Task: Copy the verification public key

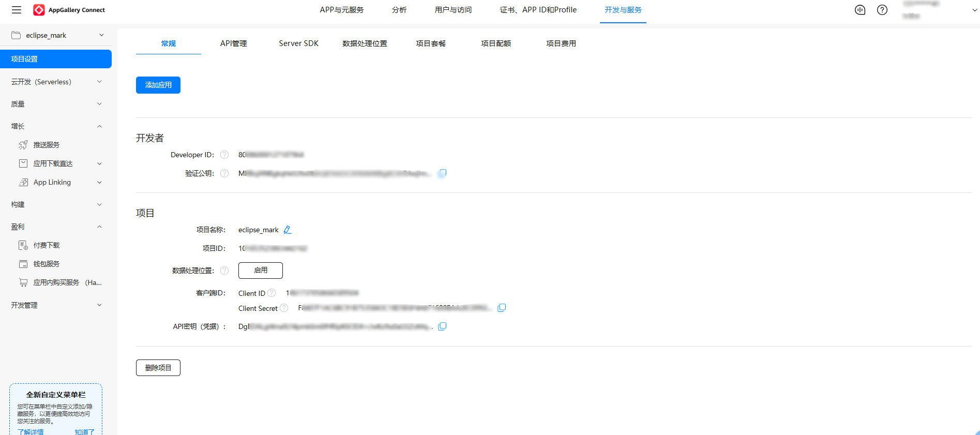Action: [442, 173]
